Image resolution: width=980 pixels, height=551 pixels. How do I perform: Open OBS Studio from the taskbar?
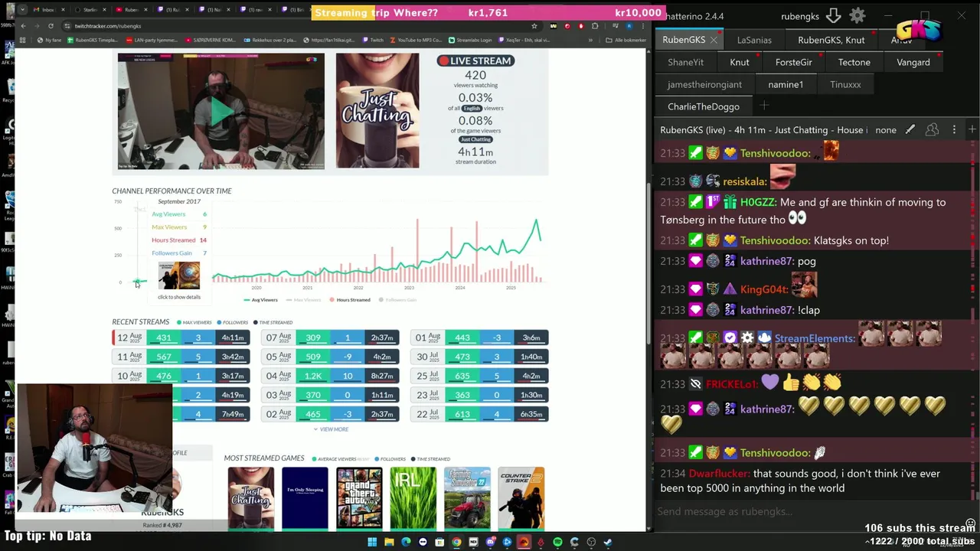(x=591, y=542)
